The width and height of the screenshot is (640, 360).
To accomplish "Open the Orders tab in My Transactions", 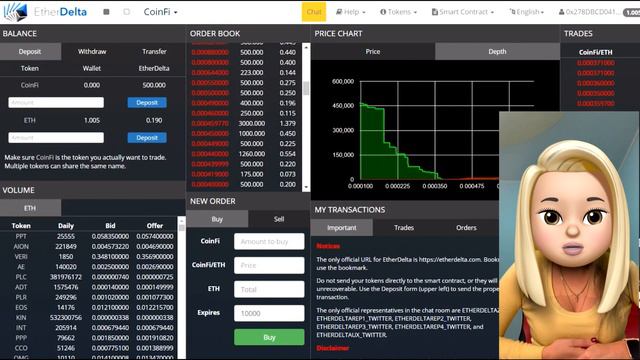I will coord(466,228).
